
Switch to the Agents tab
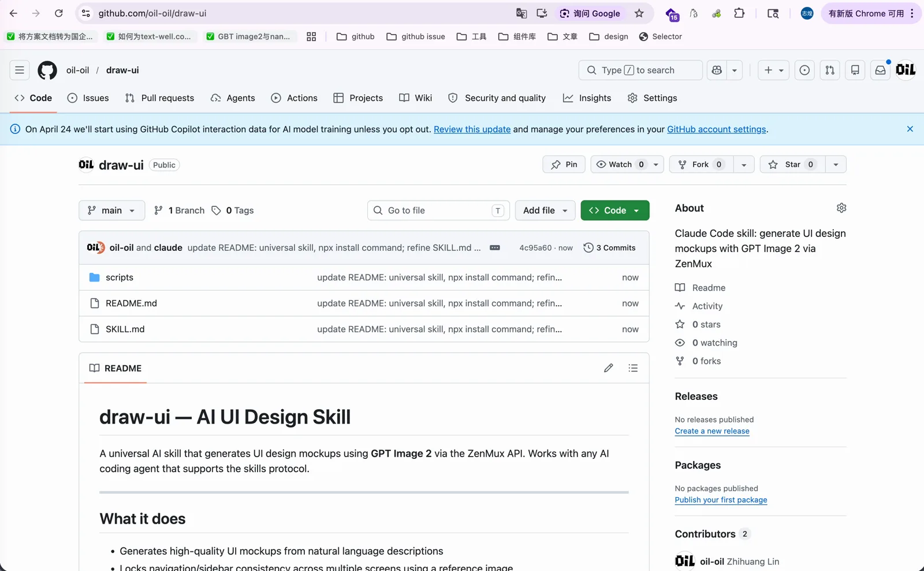coord(233,98)
